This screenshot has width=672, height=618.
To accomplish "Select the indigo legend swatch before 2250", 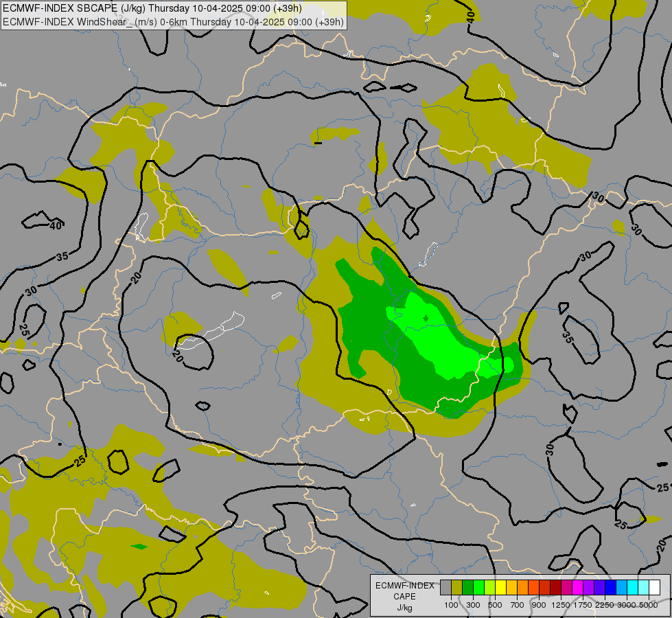I will (599, 588).
